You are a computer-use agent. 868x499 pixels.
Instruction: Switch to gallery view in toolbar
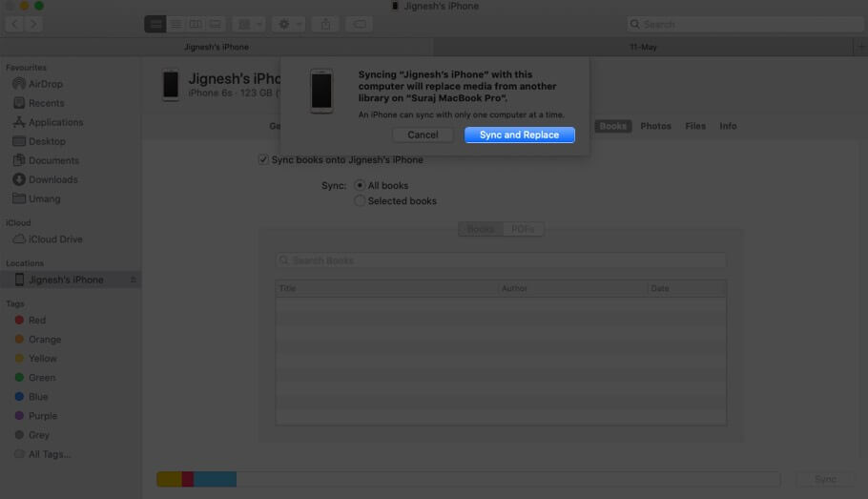[216, 25]
